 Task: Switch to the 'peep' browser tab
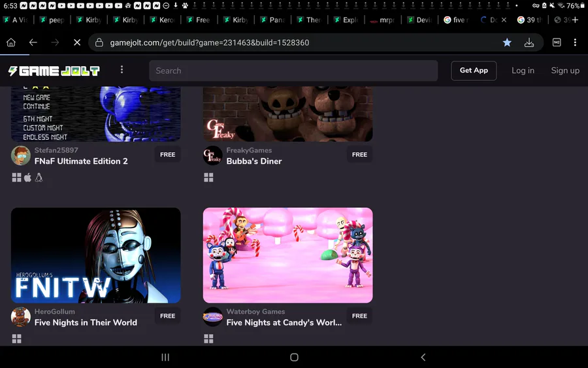click(52, 20)
